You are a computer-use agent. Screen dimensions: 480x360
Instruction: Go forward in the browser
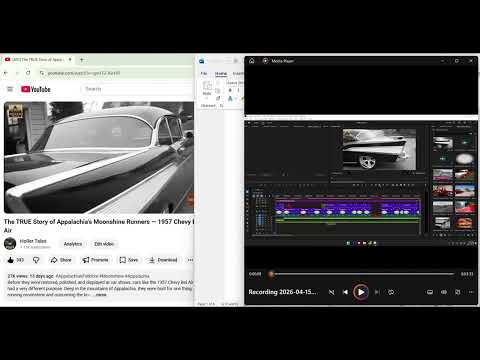(17, 73)
